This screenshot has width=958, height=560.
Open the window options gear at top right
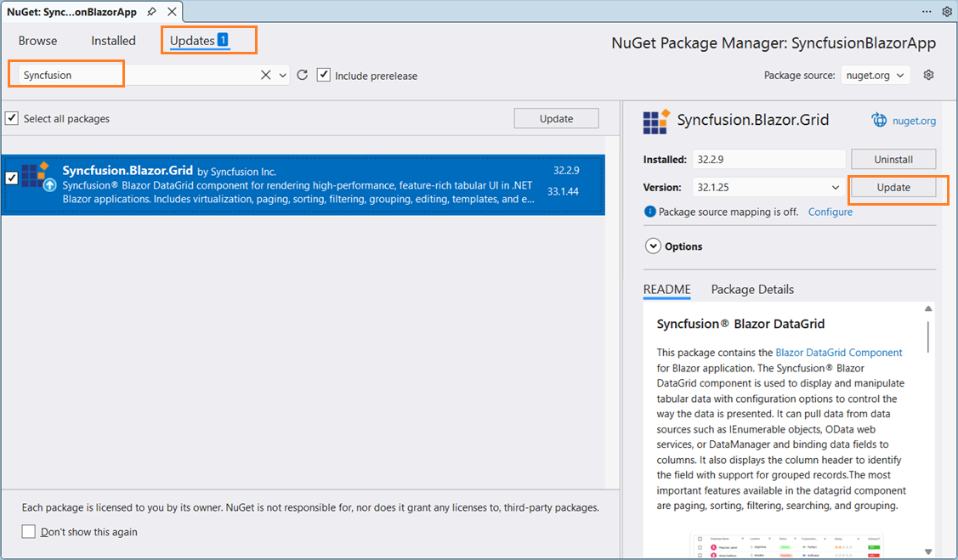(947, 12)
